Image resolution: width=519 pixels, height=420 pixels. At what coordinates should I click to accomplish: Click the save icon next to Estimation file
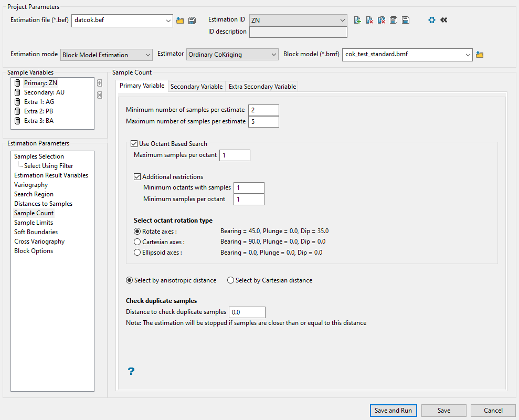click(192, 20)
